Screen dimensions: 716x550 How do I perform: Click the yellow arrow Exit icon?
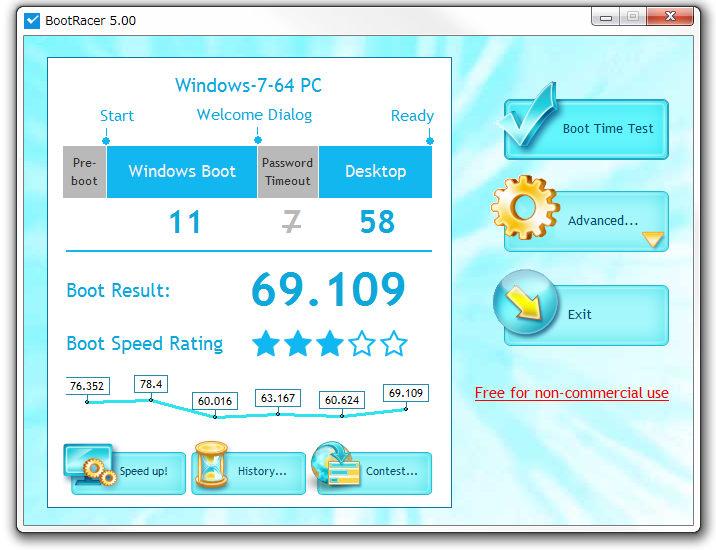point(526,302)
